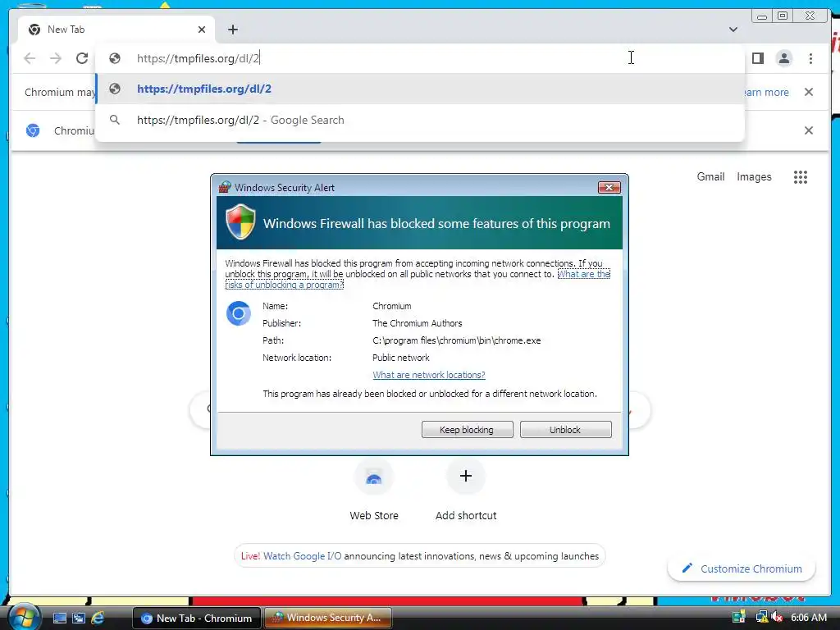Open the Web Store shortcut

pyautogui.click(x=374, y=490)
